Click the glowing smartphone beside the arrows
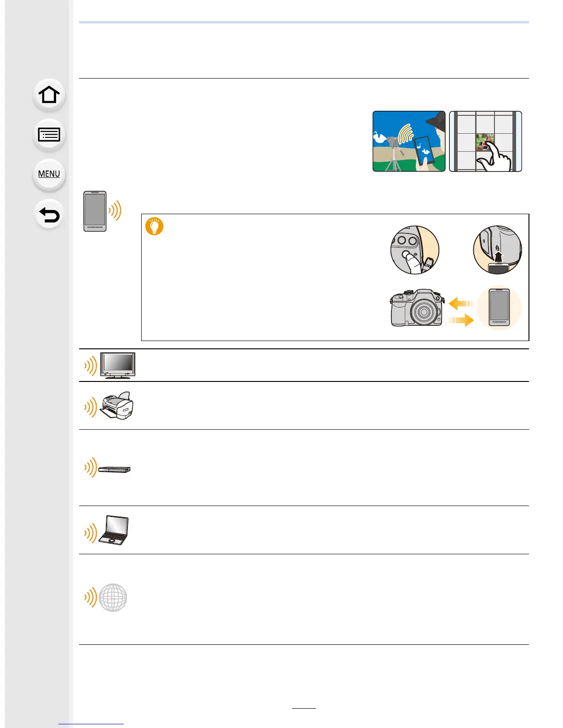 (x=500, y=307)
